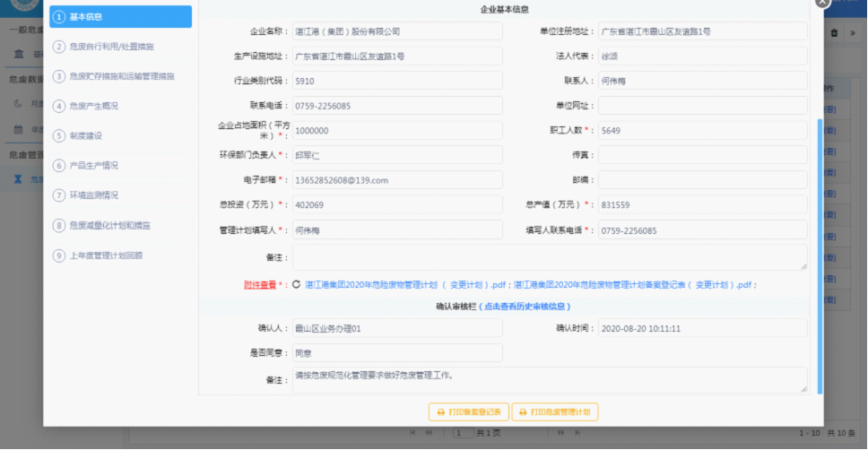Image resolution: width=868 pixels, height=450 pixels.
Task: Go to previous page in background pager
Action: click(429, 433)
